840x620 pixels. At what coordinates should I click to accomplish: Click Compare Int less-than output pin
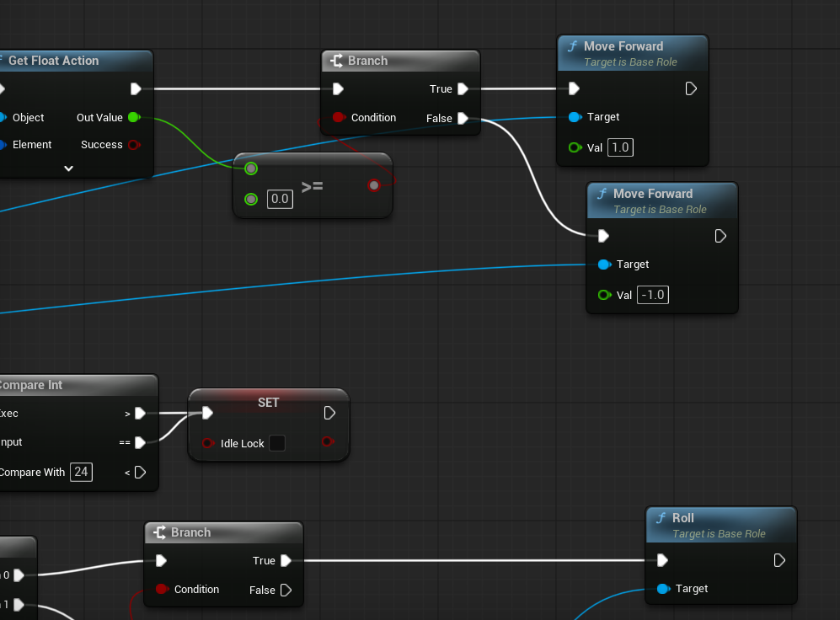[x=140, y=473]
